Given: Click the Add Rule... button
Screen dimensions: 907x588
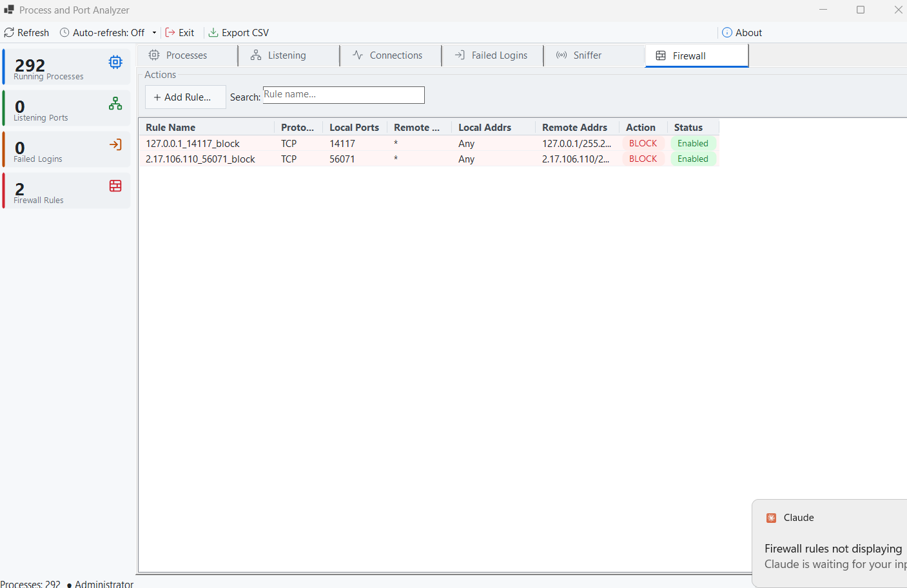Looking at the screenshot, I should 186,97.
